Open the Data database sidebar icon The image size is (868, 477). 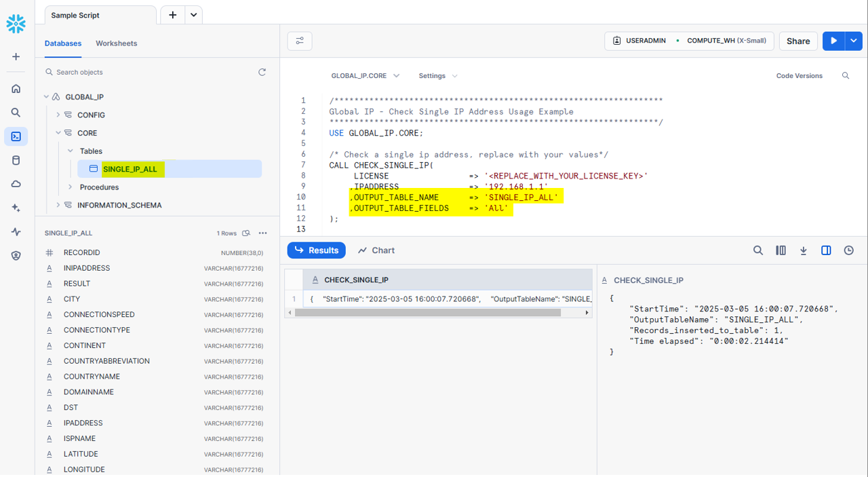(x=16, y=161)
